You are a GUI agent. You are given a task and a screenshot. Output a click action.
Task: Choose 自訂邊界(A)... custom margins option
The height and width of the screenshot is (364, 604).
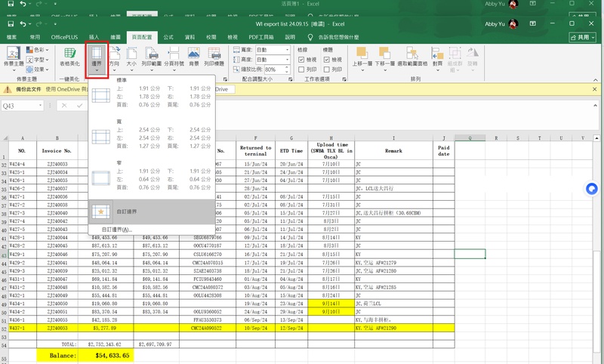[116, 229]
